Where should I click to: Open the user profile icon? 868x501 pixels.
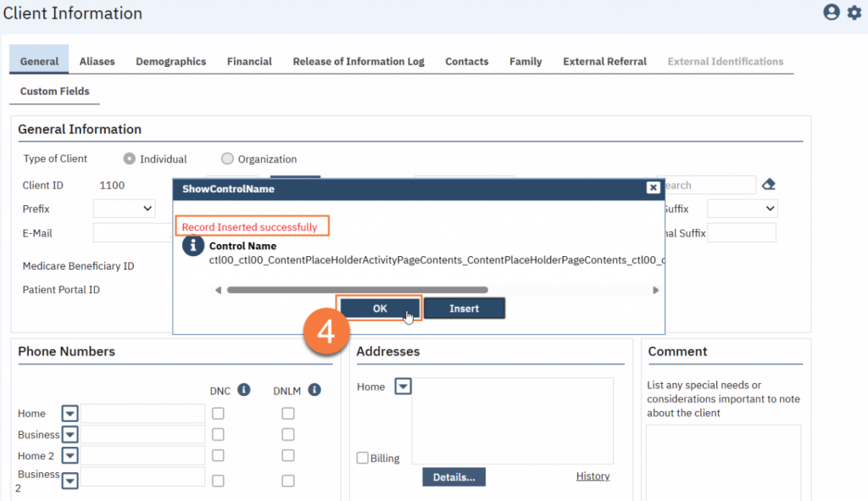[832, 13]
